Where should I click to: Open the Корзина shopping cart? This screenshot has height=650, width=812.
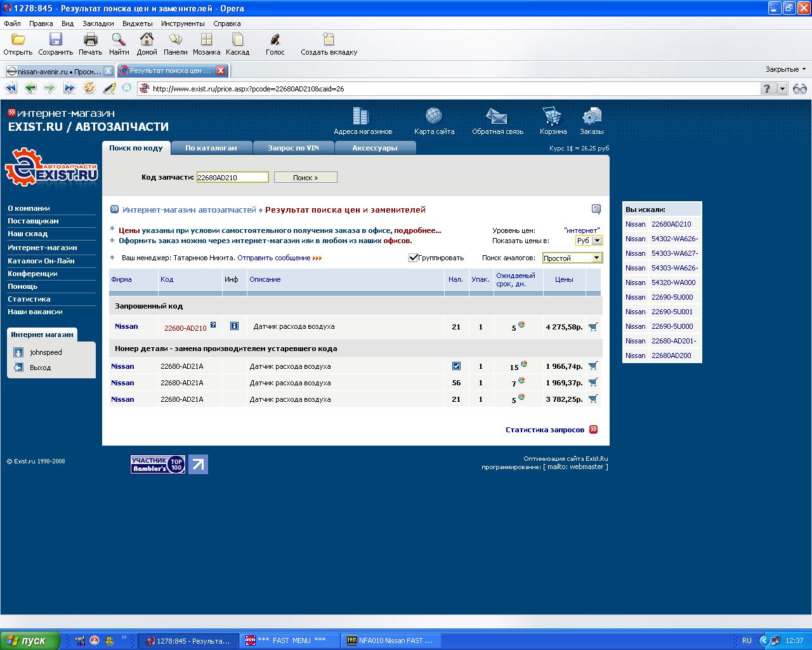(x=553, y=116)
